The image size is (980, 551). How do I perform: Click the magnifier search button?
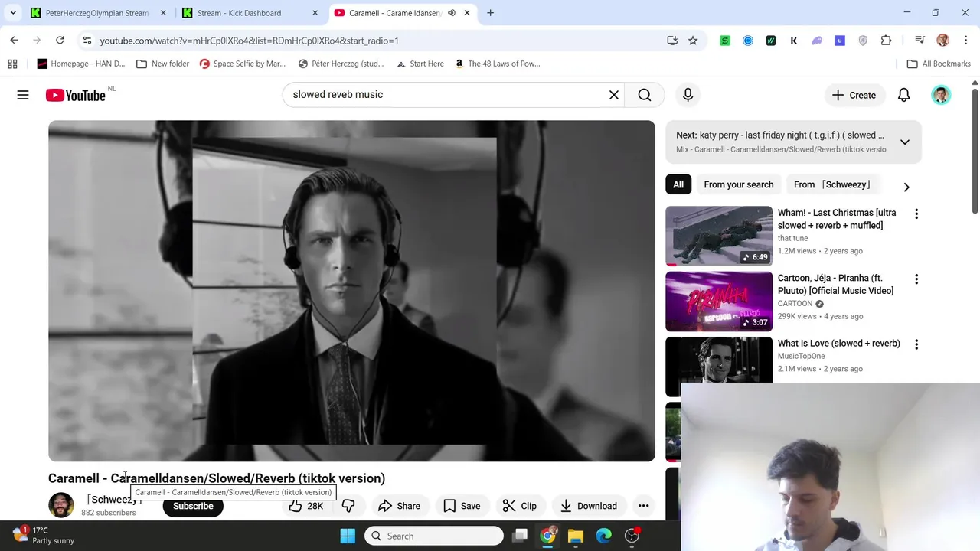(645, 95)
